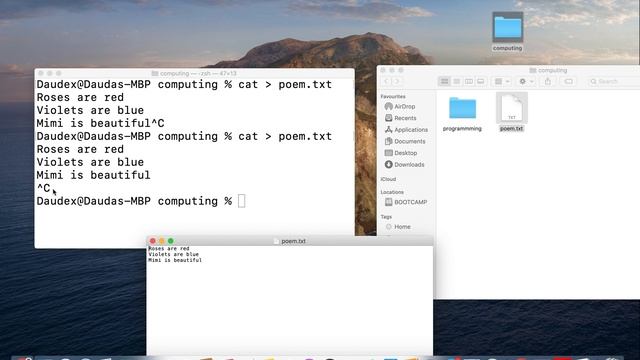Screen dimensions: 640x360
Task: Click the 'Mimi is beautiful' line in poem.txt editor
Action: coord(175,260)
